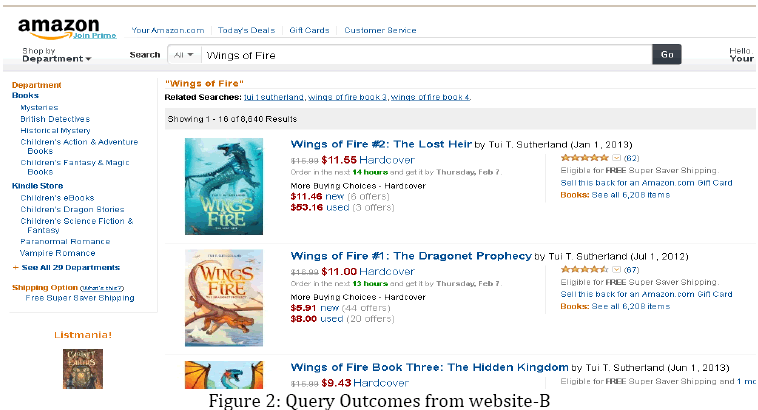Screen dimensions: 758x410
Task: Open Wings of Fire #2 title link
Action: coord(381,144)
